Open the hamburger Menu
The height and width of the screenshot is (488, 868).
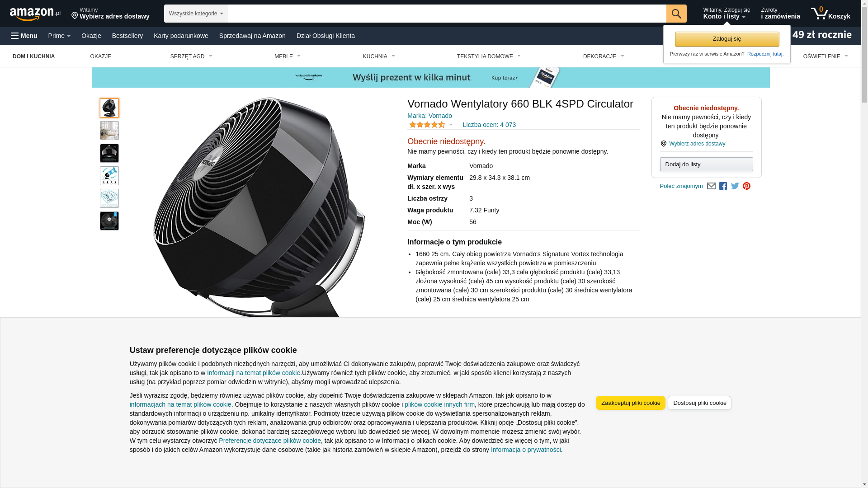[24, 36]
